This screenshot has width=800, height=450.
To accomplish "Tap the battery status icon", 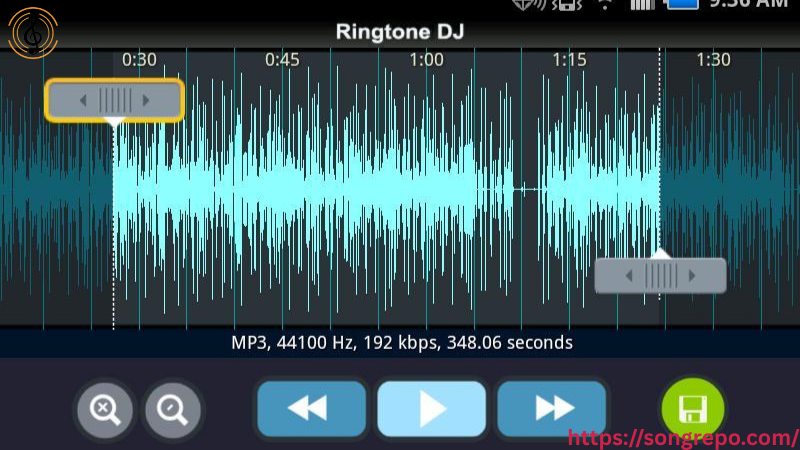I will click(681, 5).
